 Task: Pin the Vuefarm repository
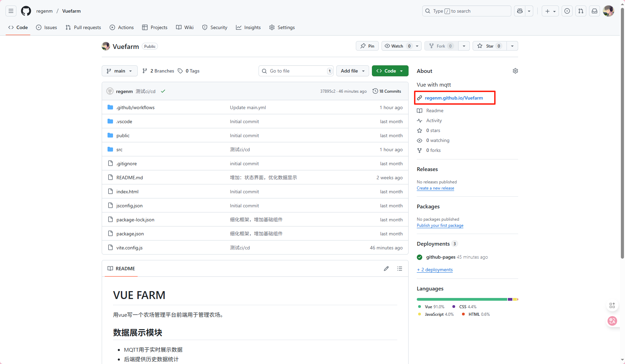[x=367, y=46]
